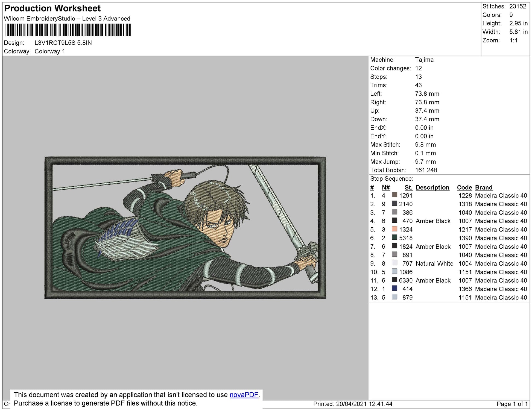The image size is (532, 411).
Task: Click the Code column header
Action: pyautogui.click(x=464, y=187)
